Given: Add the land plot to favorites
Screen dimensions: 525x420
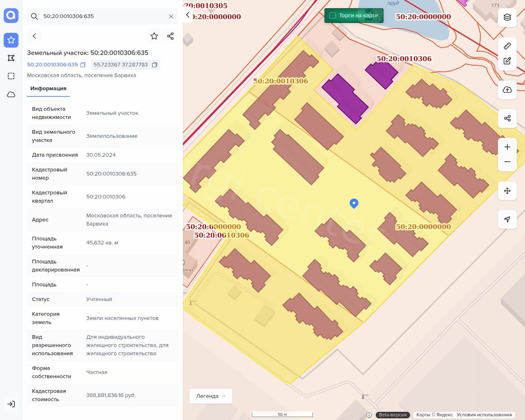Looking at the screenshot, I should [154, 36].
